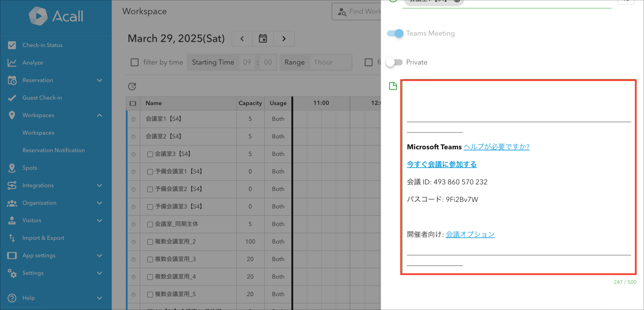Image resolution: width=644 pixels, height=310 pixels.
Task: Click the Find Workspace button
Action: [356, 12]
